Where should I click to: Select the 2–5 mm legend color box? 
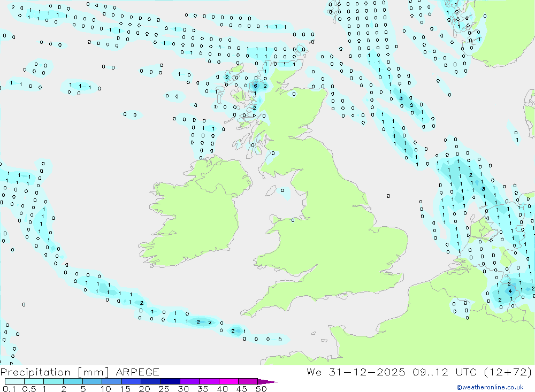(73, 381)
